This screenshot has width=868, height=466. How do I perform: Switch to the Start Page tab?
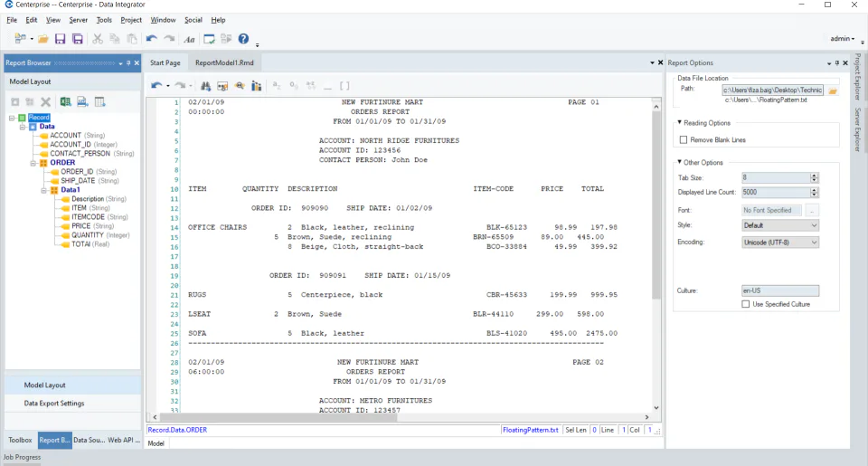165,62
